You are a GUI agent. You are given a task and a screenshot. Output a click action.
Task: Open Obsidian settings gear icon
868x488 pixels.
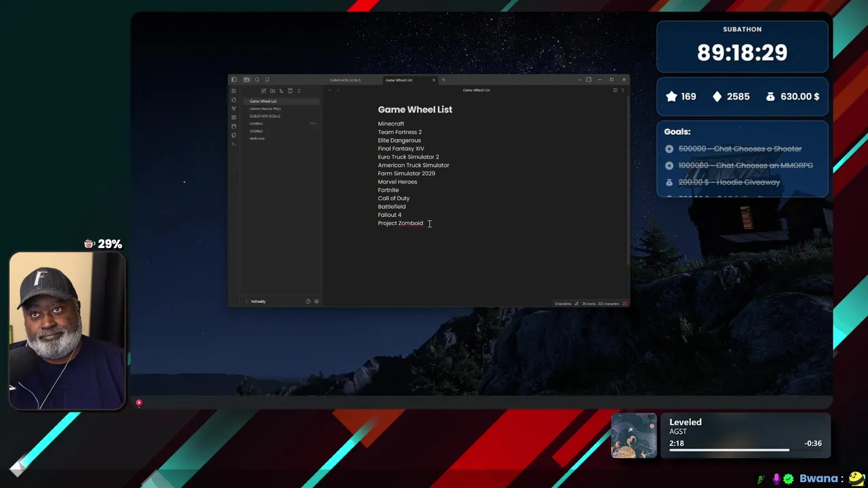tap(316, 301)
